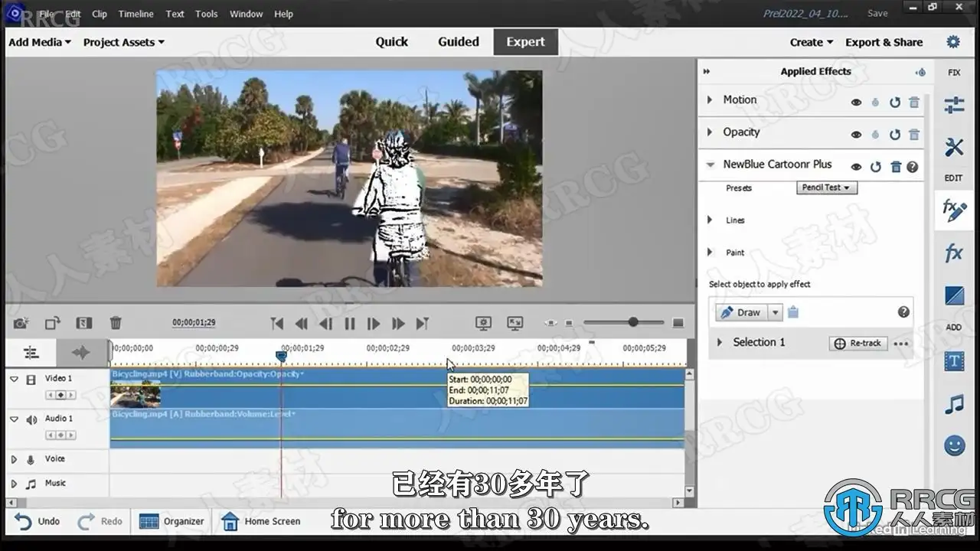
Task: Expand the Lines settings
Action: (x=710, y=220)
